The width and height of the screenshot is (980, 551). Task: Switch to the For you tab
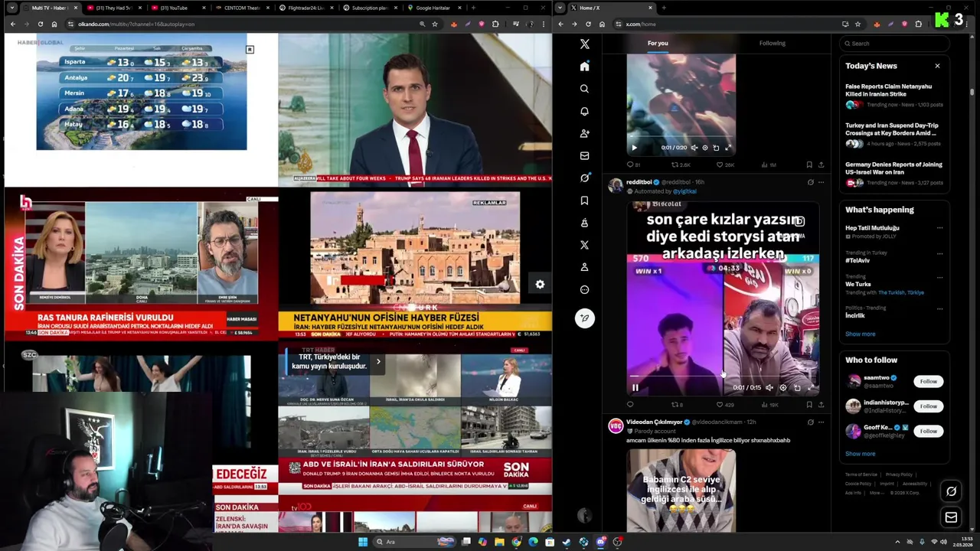pos(658,43)
